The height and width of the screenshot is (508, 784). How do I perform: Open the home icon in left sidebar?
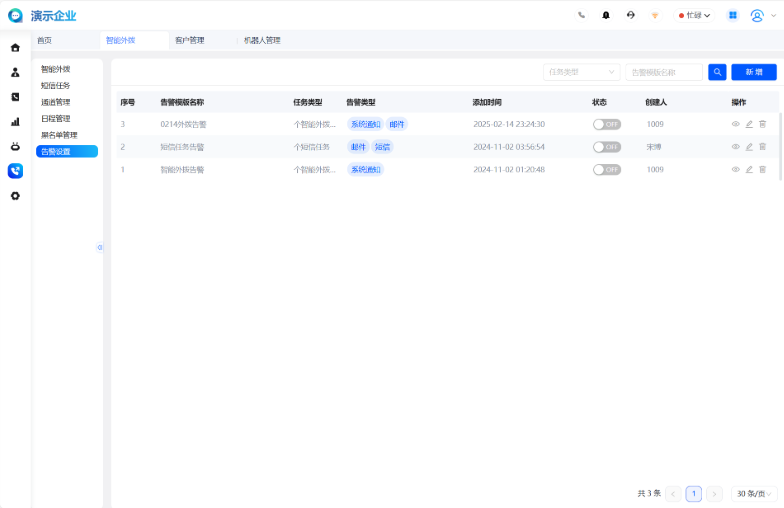click(15, 48)
